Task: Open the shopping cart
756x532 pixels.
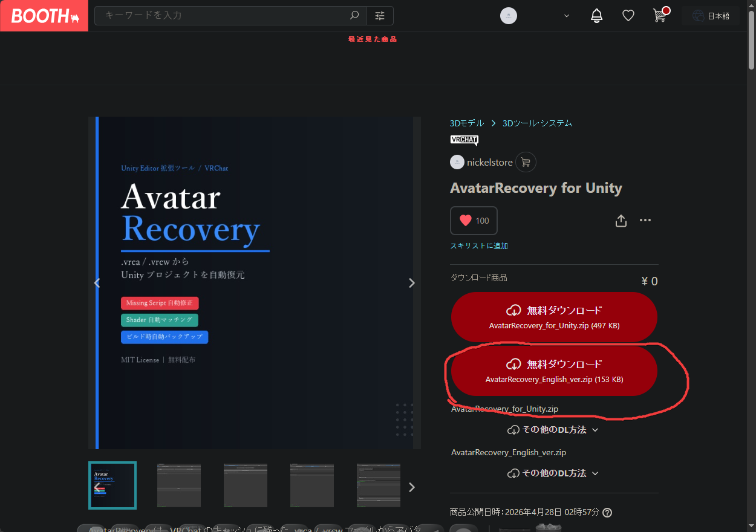Action: [x=660, y=15]
